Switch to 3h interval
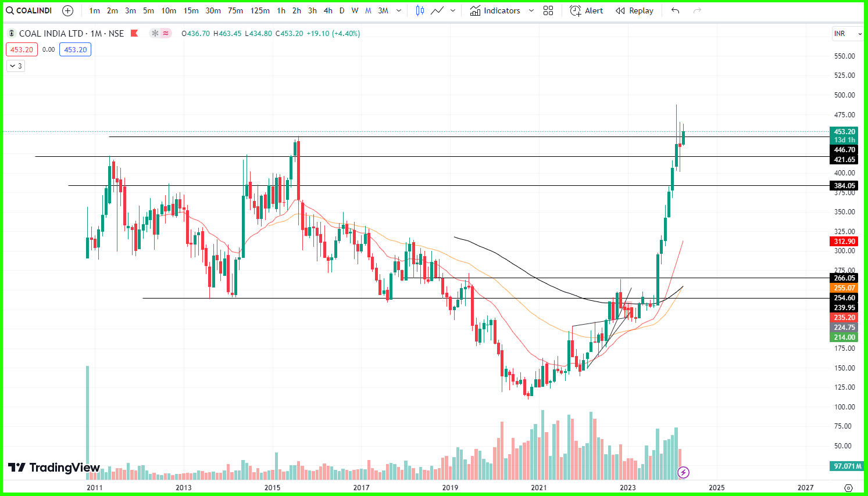 pyautogui.click(x=312, y=10)
